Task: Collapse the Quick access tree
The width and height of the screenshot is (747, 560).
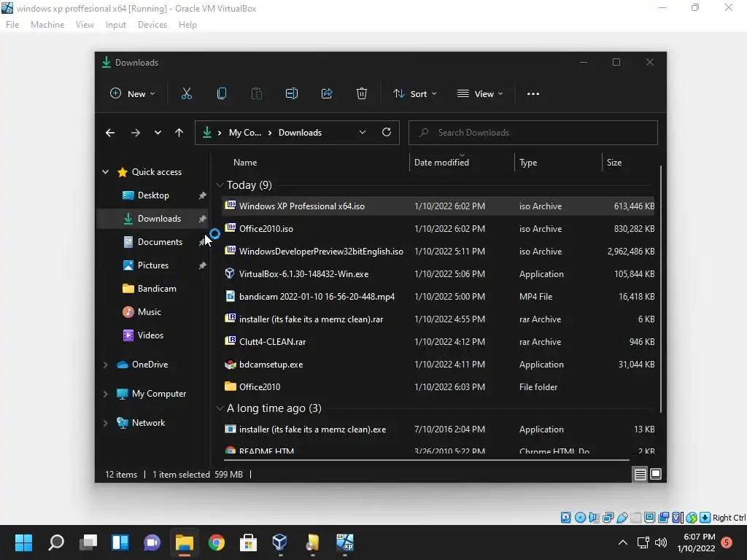Action: coord(105,172)
